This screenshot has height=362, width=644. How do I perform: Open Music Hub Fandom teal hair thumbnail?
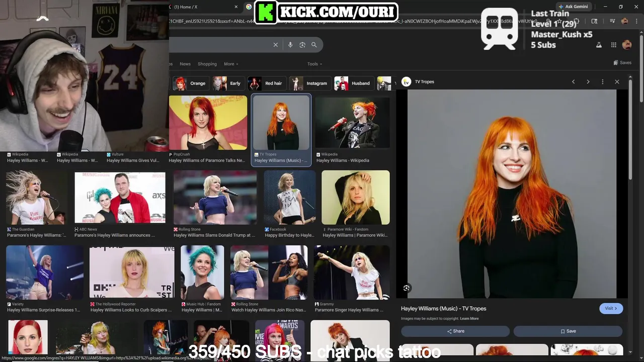coord(202,272)
